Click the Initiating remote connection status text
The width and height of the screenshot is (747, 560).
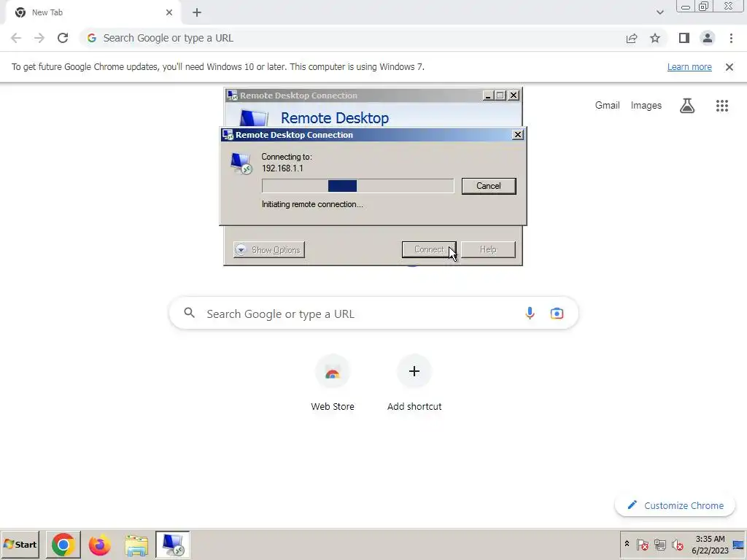point(312,204)
